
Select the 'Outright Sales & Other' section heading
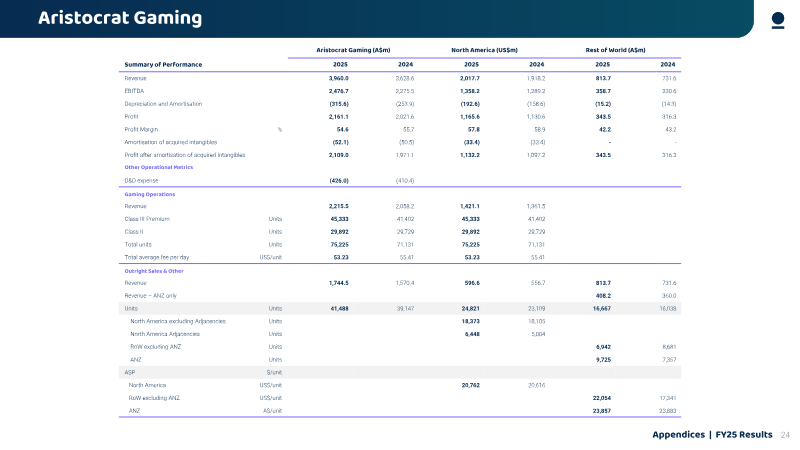[154, 271]
